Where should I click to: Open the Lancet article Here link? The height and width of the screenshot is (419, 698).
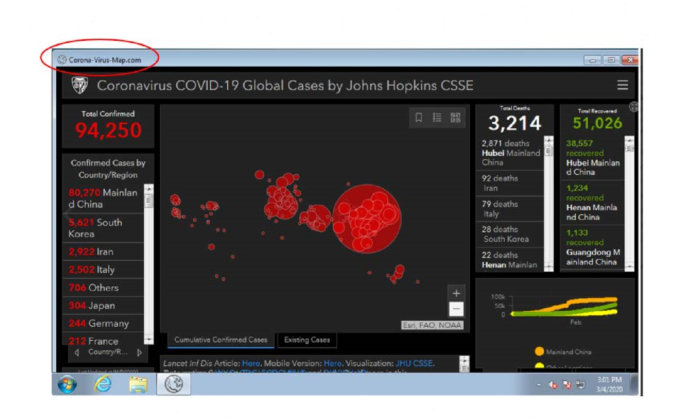click(251, 363)
